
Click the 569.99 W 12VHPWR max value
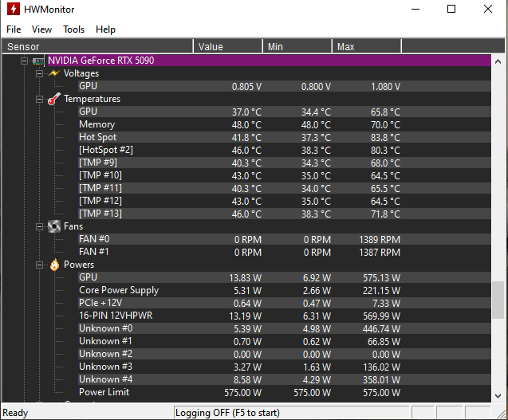[x=382, y=316]
